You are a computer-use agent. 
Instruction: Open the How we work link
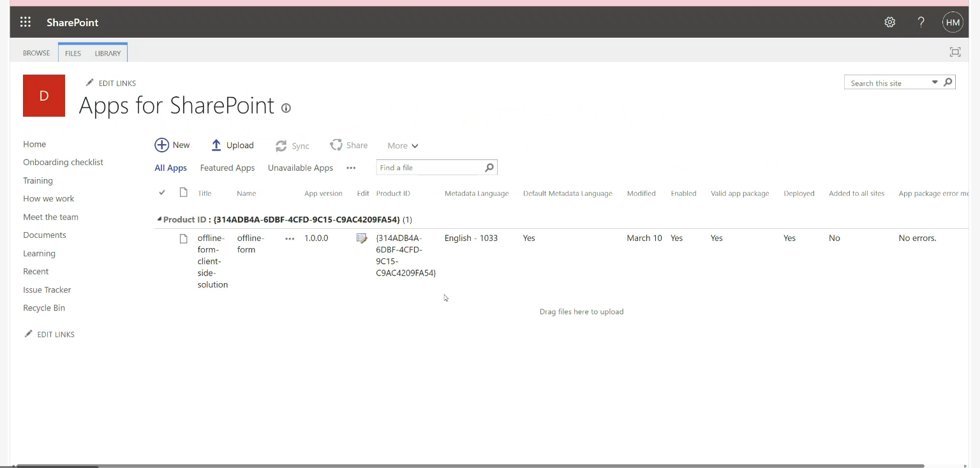(x=48, y=199)
